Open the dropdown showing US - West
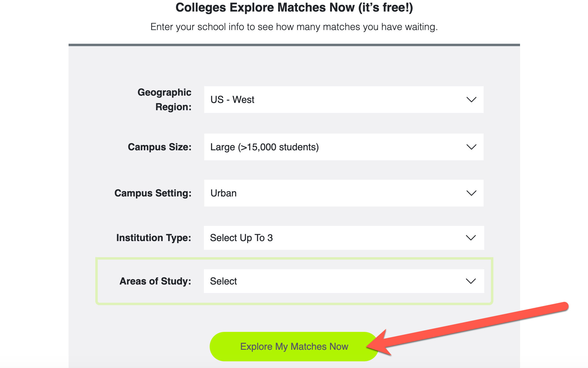Screen dimensions: 588x368 click(334, 100)
